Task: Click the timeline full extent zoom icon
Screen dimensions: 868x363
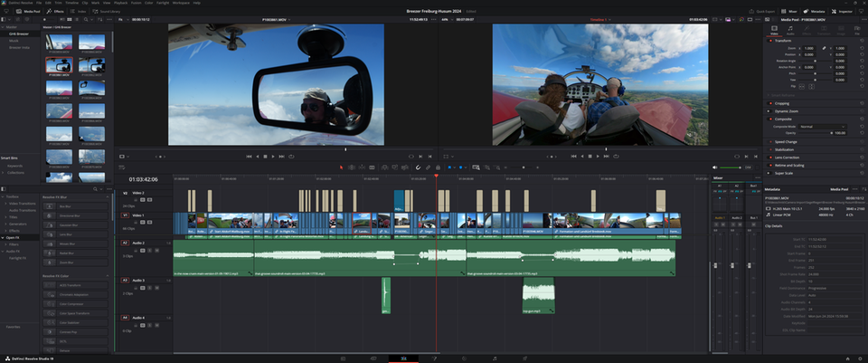Action: [476, 167]
